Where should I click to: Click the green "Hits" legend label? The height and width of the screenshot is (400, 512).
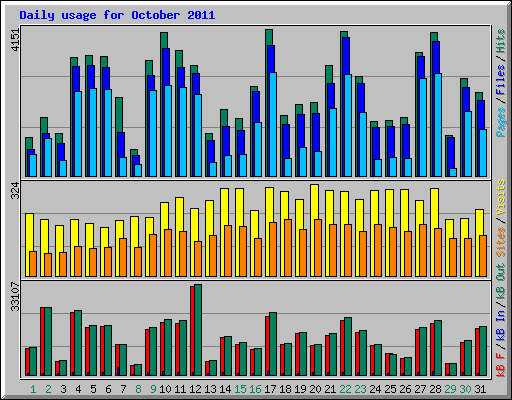pos(501,41)
